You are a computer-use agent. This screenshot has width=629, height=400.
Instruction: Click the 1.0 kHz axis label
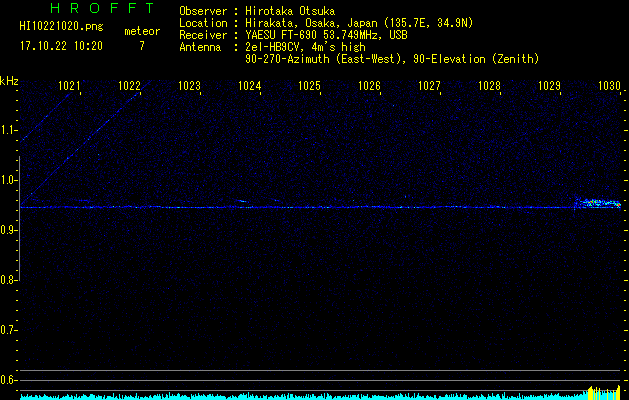click(x=8, y=180)
